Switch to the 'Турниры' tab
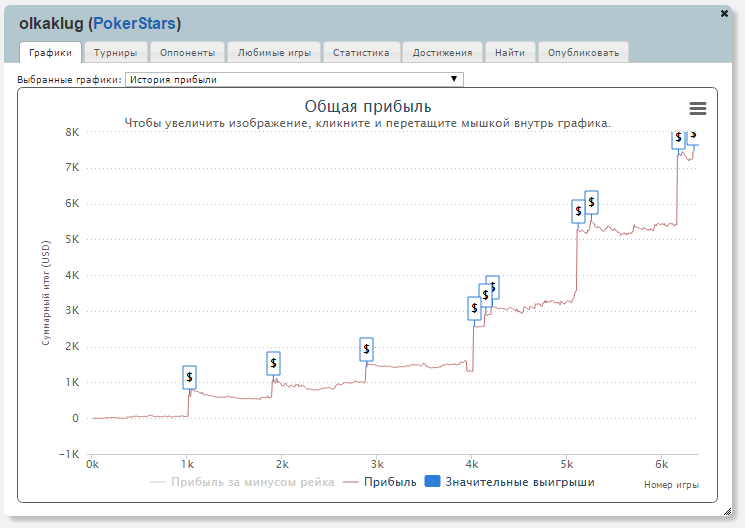 (x=116, y=52)
